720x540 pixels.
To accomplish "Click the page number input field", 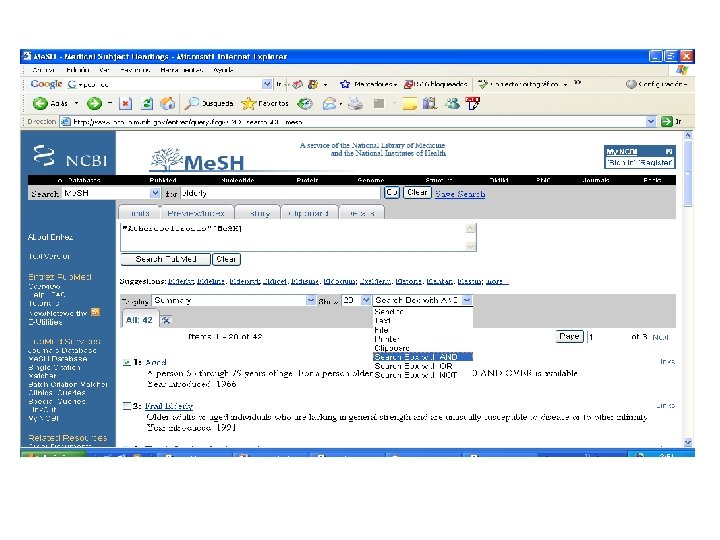I will pyautogui.click(x=607, y=337).
